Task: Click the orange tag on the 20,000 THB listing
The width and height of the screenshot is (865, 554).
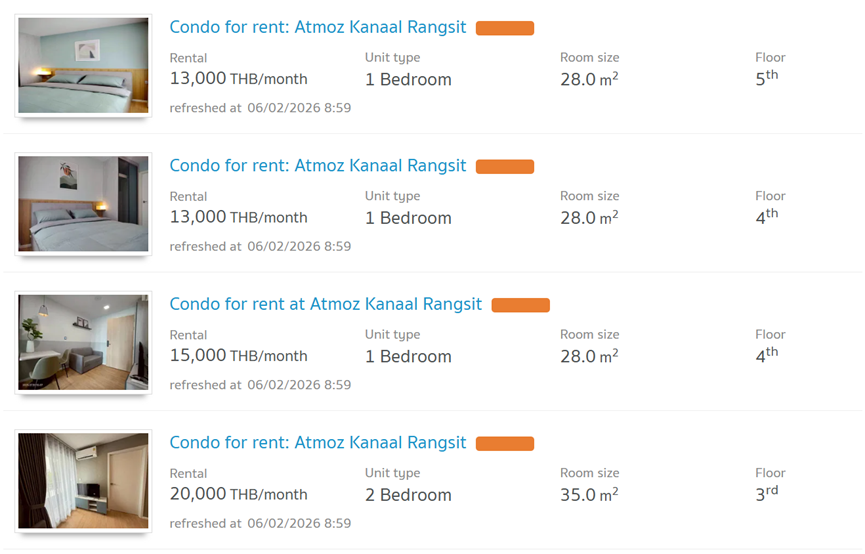Action: 505,444
